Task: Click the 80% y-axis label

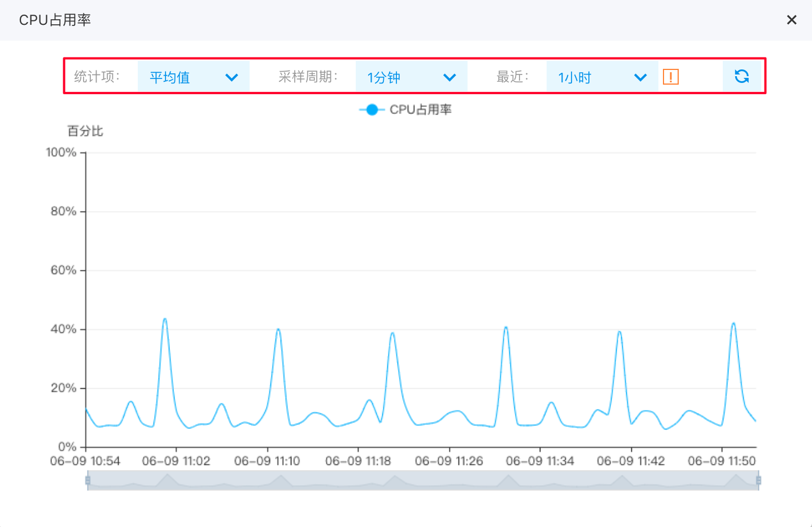Action: coord(63,211)
